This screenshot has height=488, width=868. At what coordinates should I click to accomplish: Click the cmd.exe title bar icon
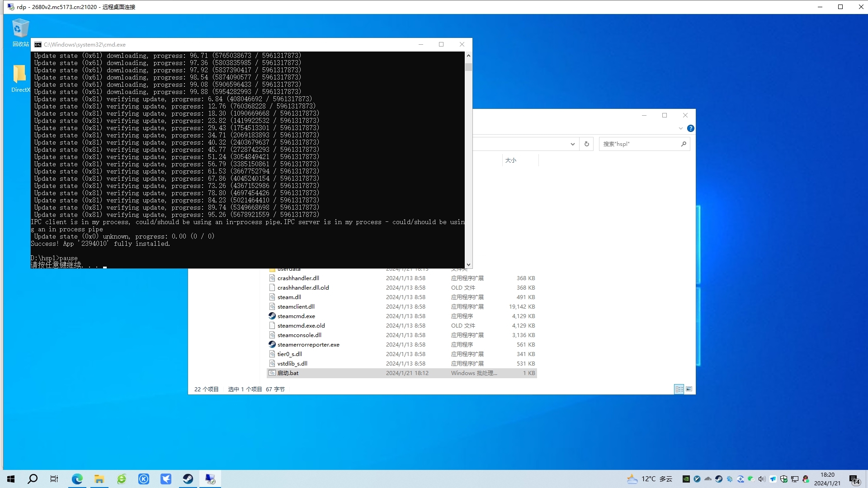[38, 45]
